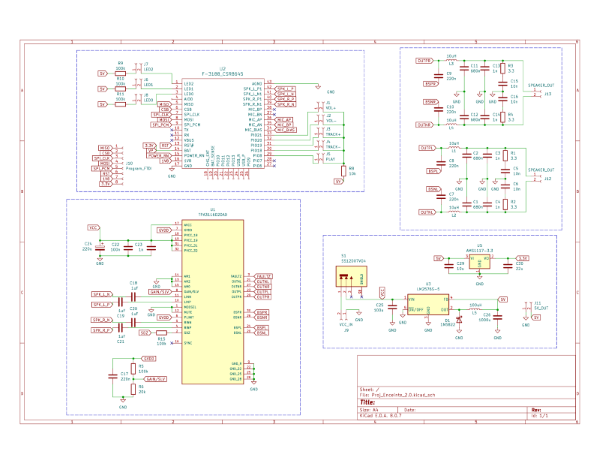
Task: Select the J7 LED2 connector symbol
Action: 137,69
